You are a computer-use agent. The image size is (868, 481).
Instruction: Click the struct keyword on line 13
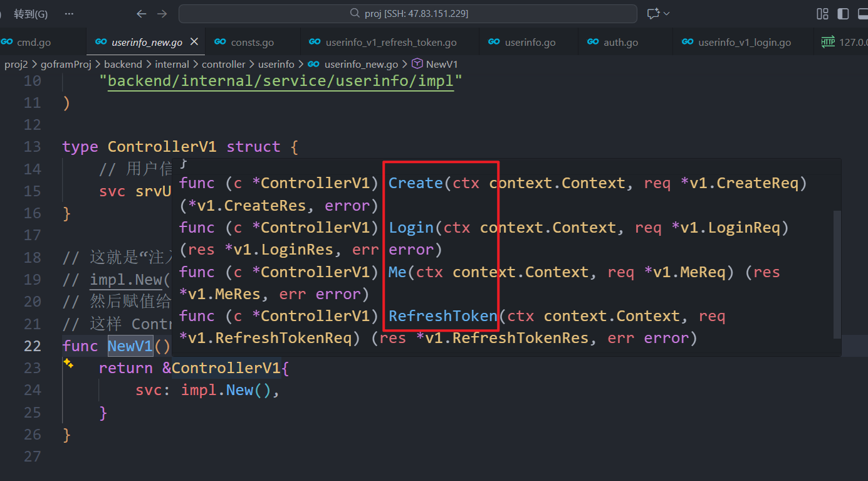pyautogui.click(x=253, y=147)
